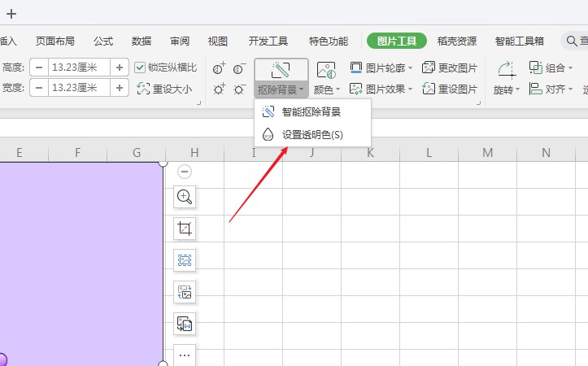The width and height of the screenshot is (588, 366).
Task: Click the 抠除背景 magic-wand icon
Action: pos(281,69)
